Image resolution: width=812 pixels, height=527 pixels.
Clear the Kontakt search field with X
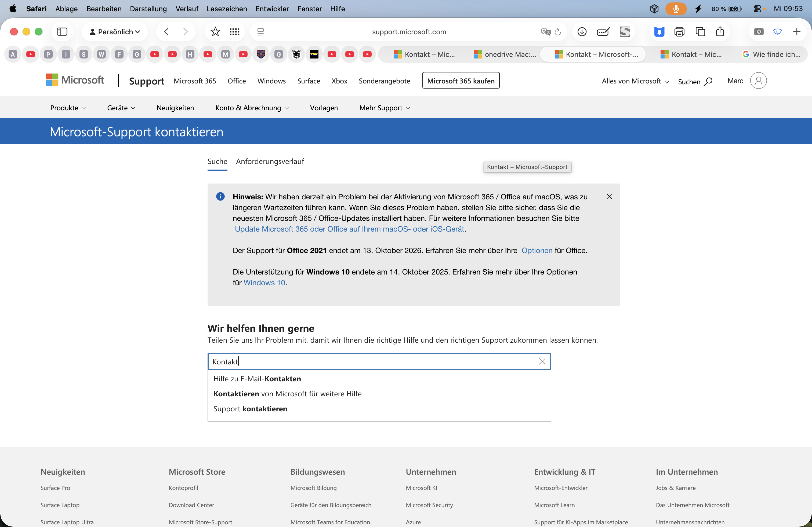542,361
